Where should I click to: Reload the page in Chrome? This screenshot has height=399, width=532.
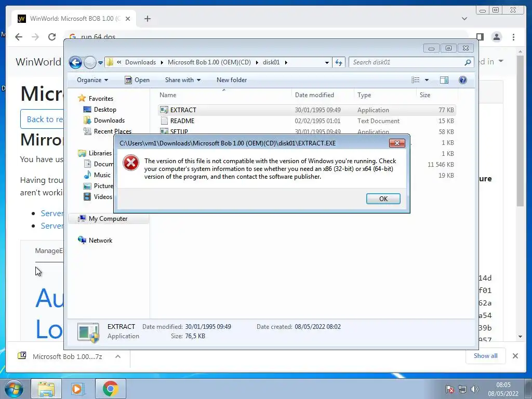pyautogui.click(x=52, y=37)
